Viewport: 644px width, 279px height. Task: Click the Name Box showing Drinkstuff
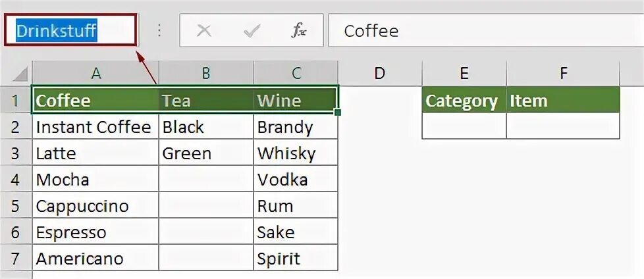pyautogui.click(x=70, y=31)
